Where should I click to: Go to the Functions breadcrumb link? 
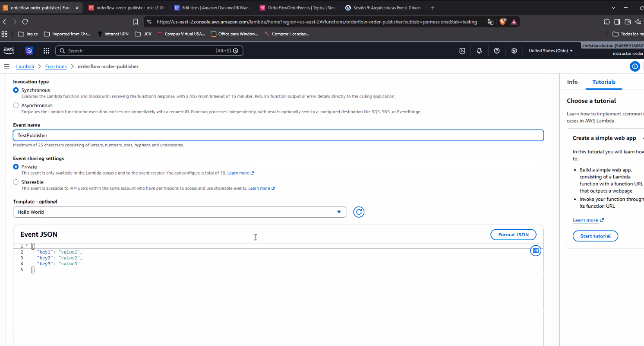coord(56,67)
